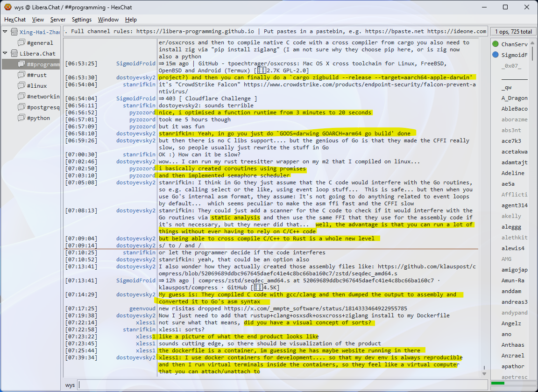Screen dimensions: 538x392
Task: Click SigmoidFroid's blue status icon
Action: 495,55
